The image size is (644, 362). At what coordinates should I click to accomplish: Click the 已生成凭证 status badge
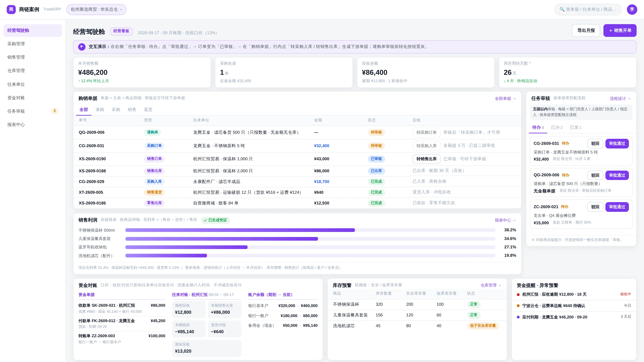click(215, 220)
